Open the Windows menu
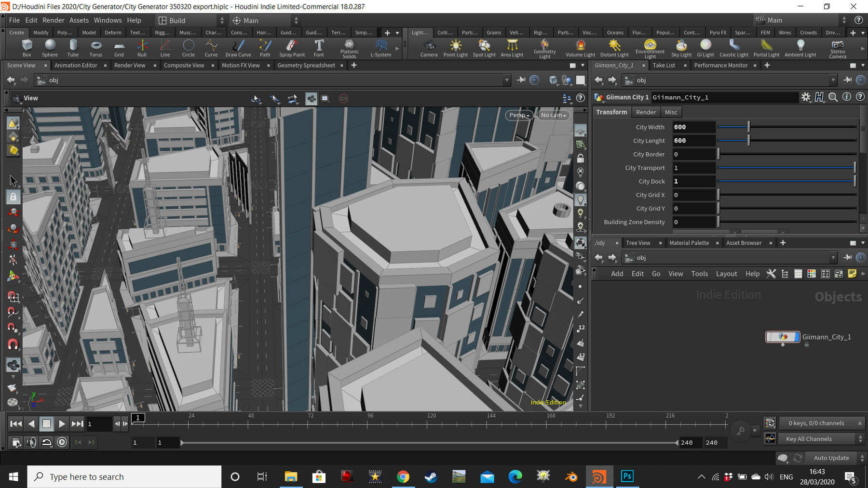Image resolution: width=868 pixels, height=488 pixels. pyautogui.click(x=108, y=20)
